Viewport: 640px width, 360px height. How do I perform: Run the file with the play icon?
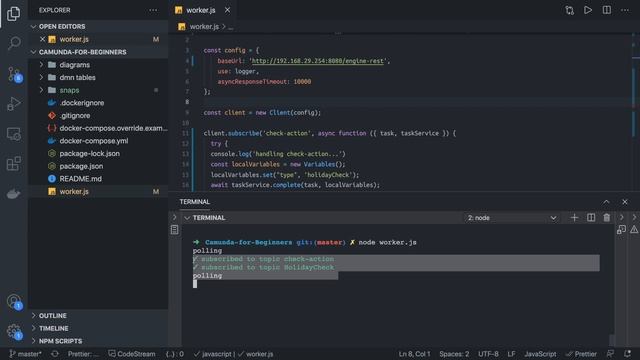pyautogui.click(x=588, y=10)
